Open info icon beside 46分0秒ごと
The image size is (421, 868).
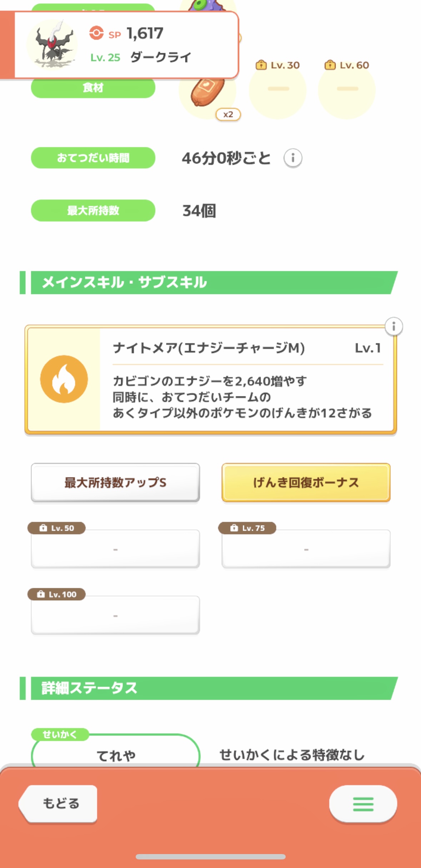click(293, 158)
